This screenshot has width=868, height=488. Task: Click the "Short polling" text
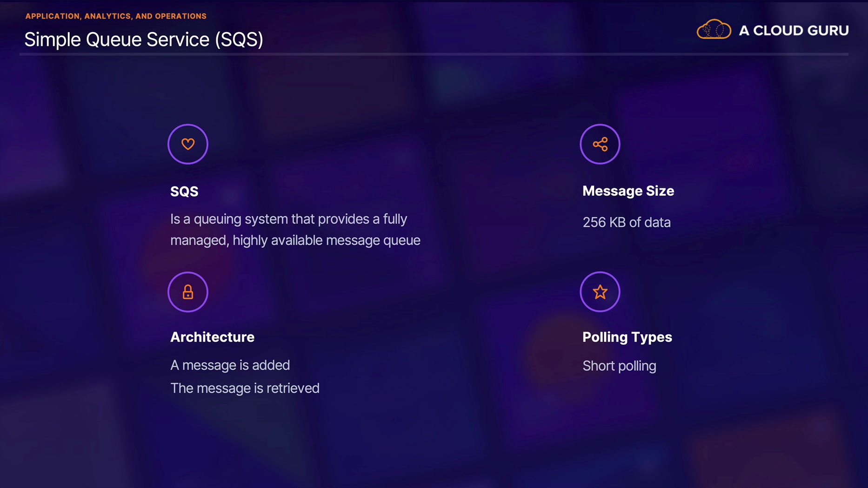tap(619, 366)
